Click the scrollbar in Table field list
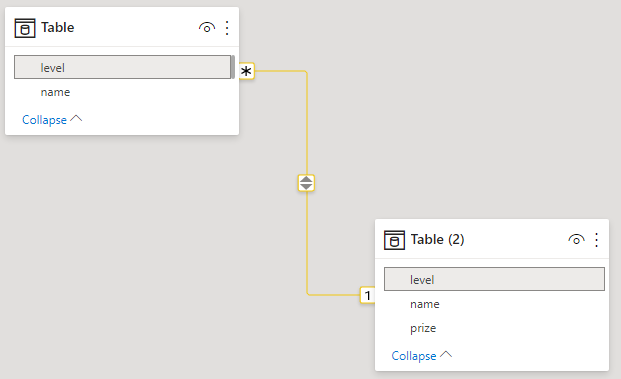Image resolution: width=621 pixels, height=379 pixels. tap(233, 67)
